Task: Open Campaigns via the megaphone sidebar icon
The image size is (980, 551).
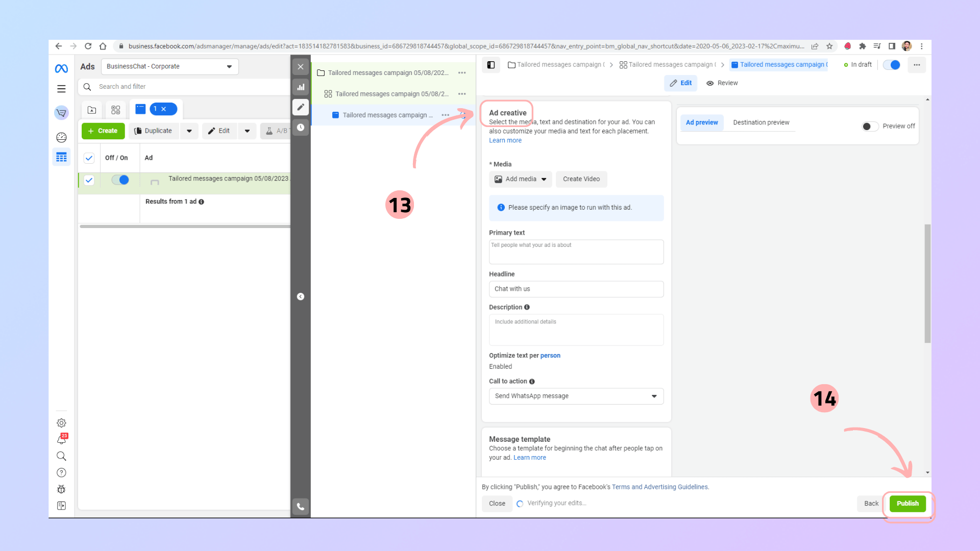Action: [x=61, y=113]
